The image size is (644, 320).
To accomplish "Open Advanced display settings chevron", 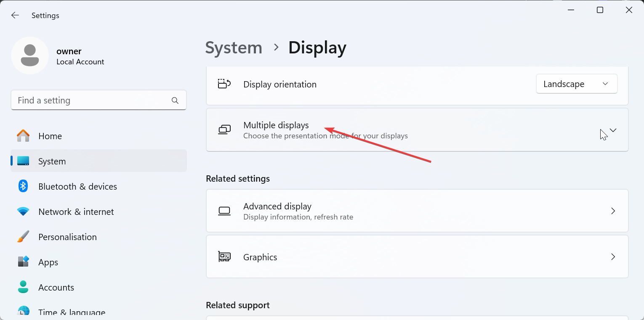I will (613, 211).
